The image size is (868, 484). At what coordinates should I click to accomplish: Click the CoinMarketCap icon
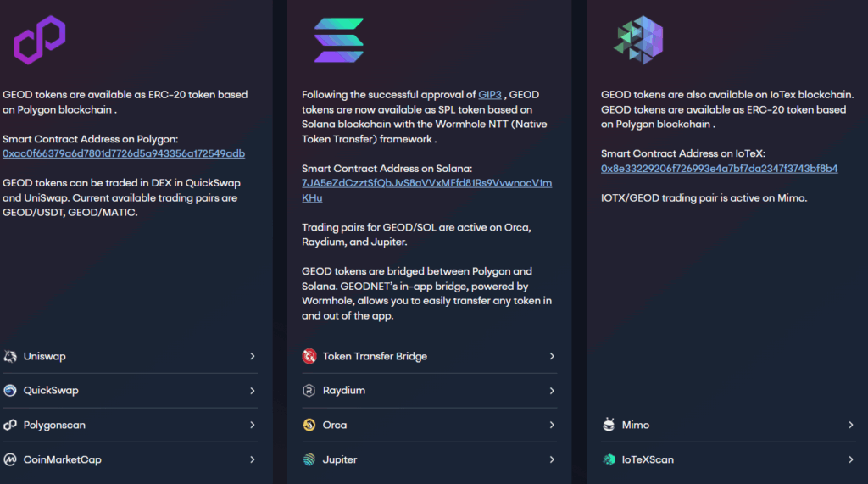[x=10, y=459]
